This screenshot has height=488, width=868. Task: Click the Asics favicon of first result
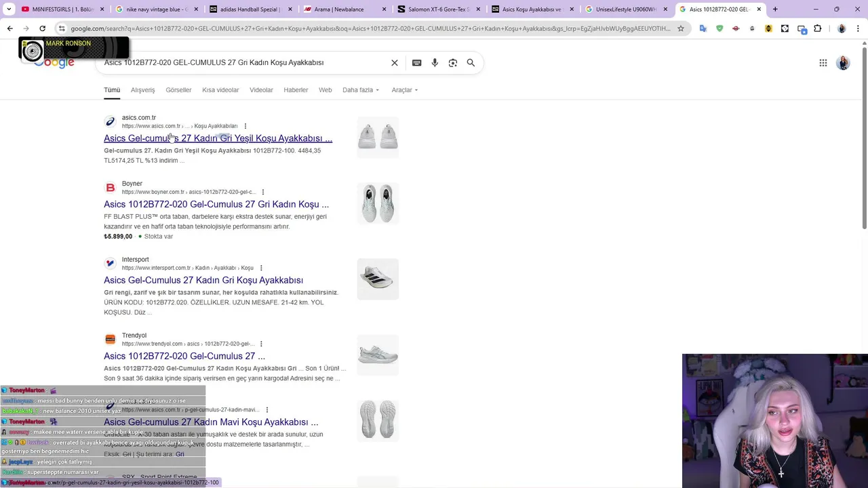coord(110,121)
